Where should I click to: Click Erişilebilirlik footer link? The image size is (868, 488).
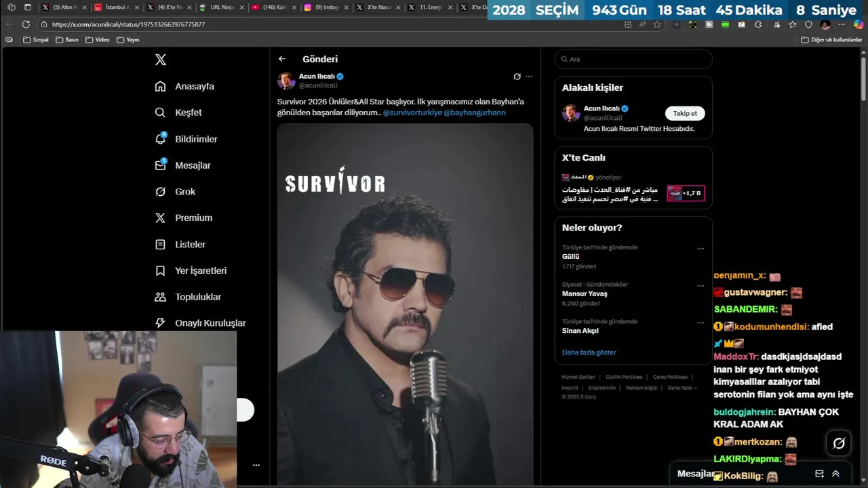602,388
